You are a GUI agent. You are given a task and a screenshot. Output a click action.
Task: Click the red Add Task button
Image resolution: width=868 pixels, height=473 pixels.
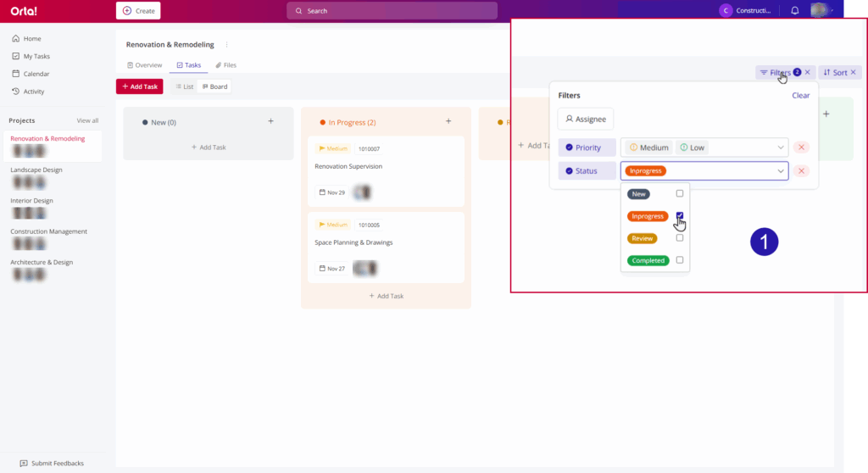coord(139,86)
